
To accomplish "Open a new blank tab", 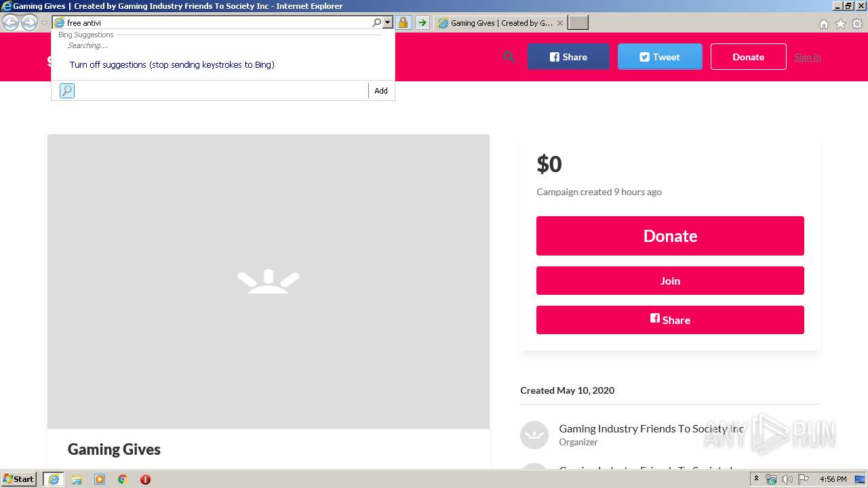I will (578, 23).
